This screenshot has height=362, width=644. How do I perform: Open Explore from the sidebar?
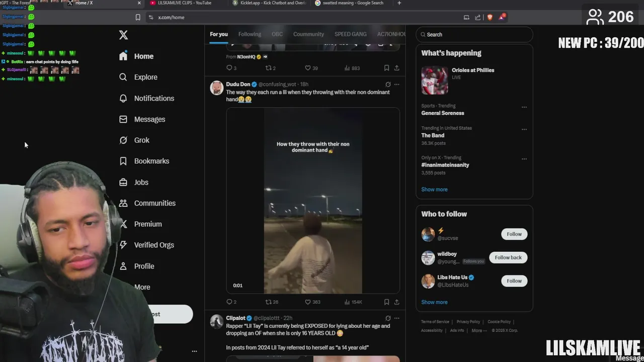[138, 77]
